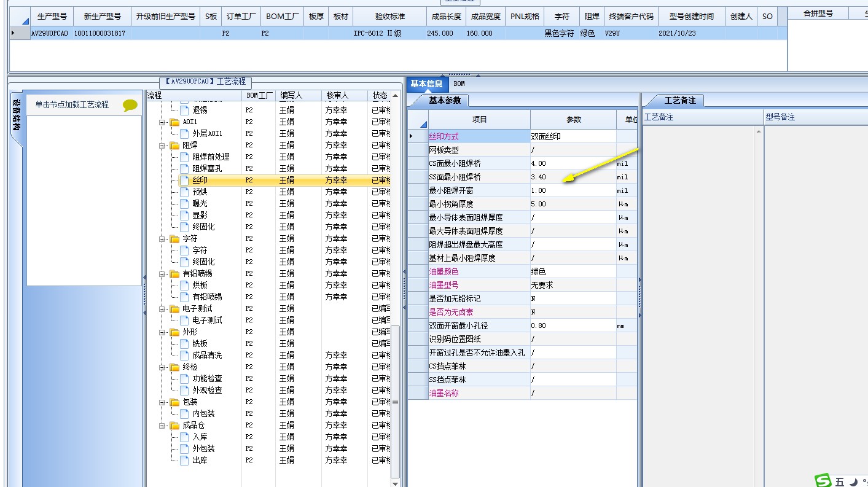Open the 工艺备注 tab
The width and height of the screenshot is (868, 487).
pos(680,100)
